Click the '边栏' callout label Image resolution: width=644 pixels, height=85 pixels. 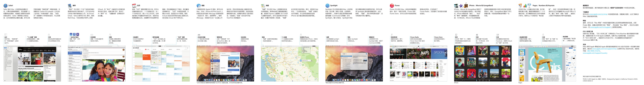(6, 37)
